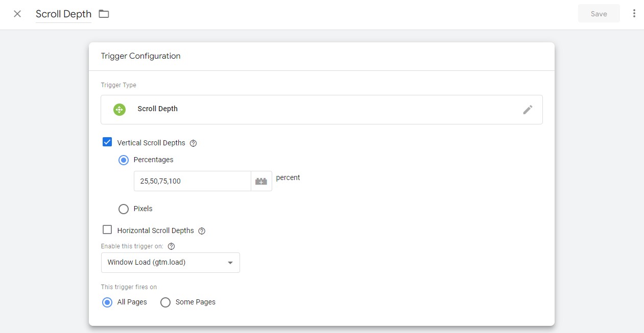Select the Pixels radio button
Image resolution: width=644 pixels, height=333 pixels.
(124, 209)
